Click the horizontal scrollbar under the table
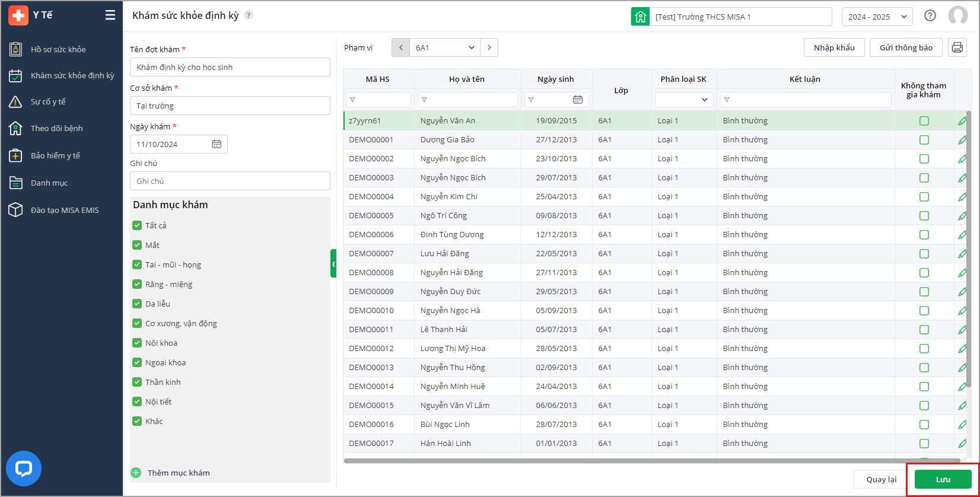Image resolution: width=980 pixels, height=497 pixels. pos(651,460)
